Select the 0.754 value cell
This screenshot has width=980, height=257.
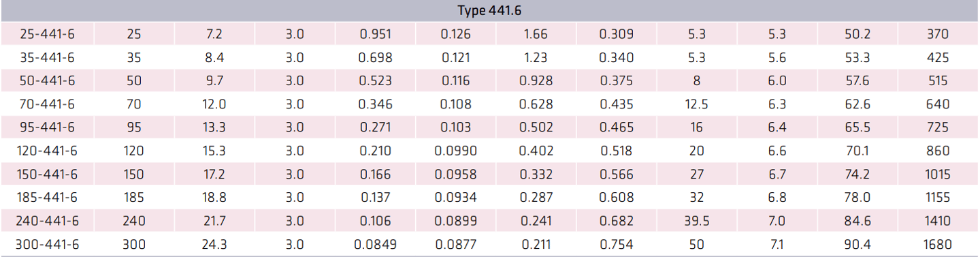616,244
